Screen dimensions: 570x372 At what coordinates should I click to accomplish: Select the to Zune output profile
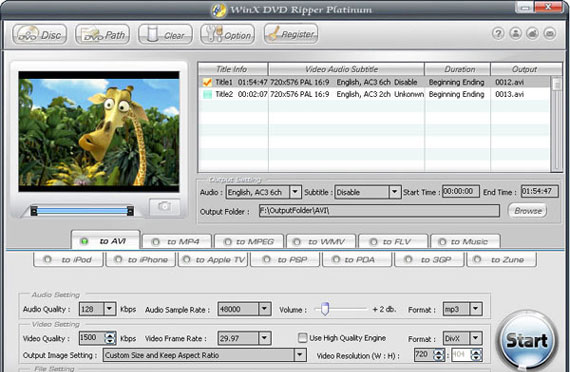click(502, 260)
